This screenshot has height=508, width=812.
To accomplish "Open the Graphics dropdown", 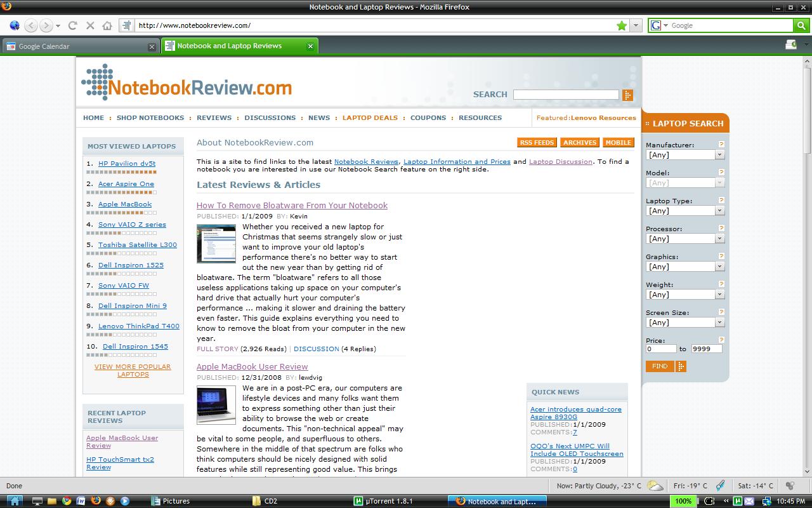I will point(685,267).
